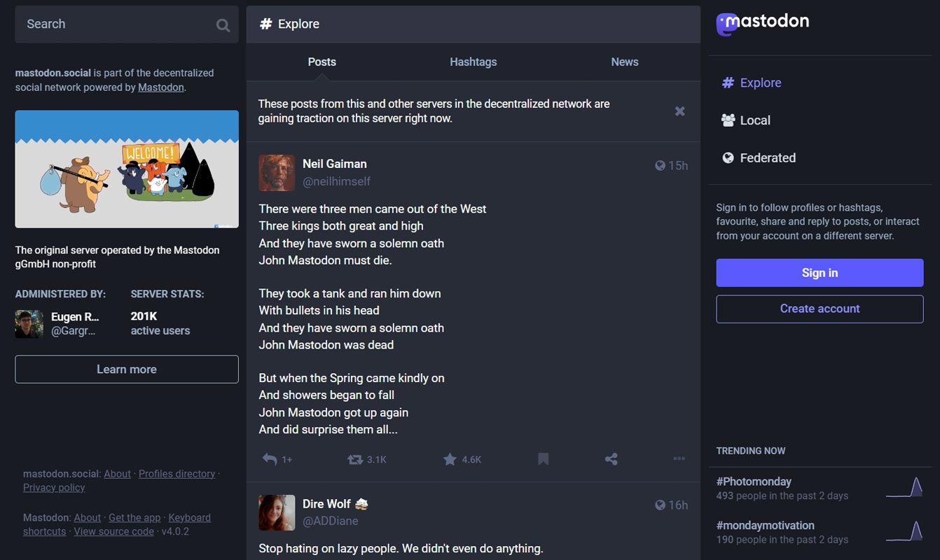Open the @ADDiane handle
The height and width of the screenshot is (560, 940).
(331, 521)
